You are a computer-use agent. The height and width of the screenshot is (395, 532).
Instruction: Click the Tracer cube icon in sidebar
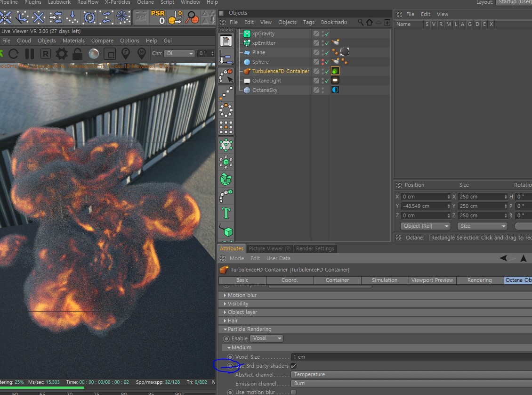226,230
